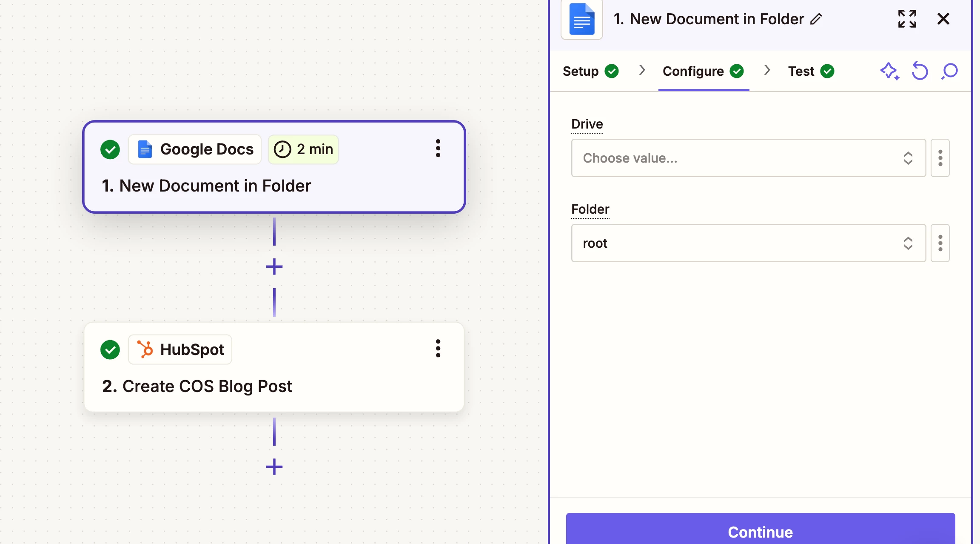Click green status check on HubSpot step
980x544 pixels.
110,349
